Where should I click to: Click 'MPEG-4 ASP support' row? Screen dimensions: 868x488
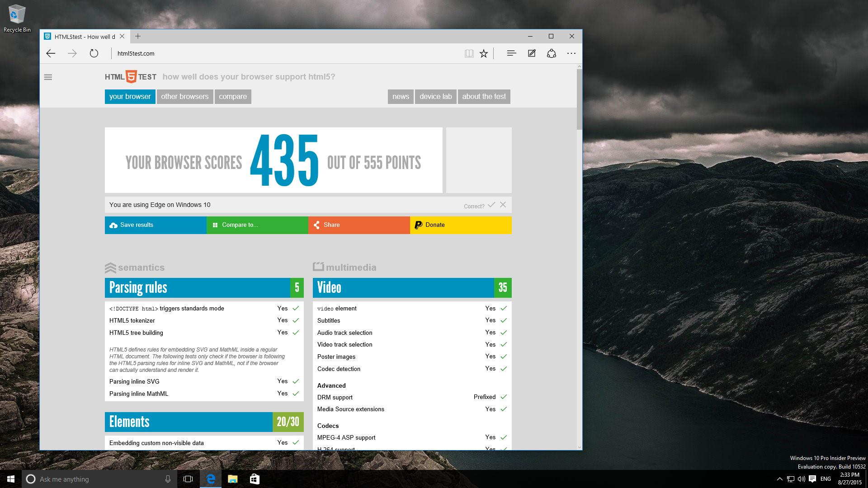(x=412, y=437)
